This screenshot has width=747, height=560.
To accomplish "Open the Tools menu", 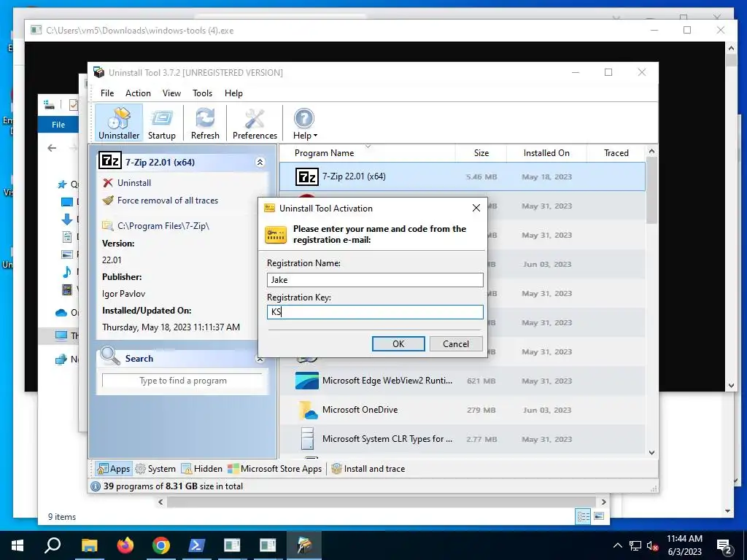I will point(202,93).
